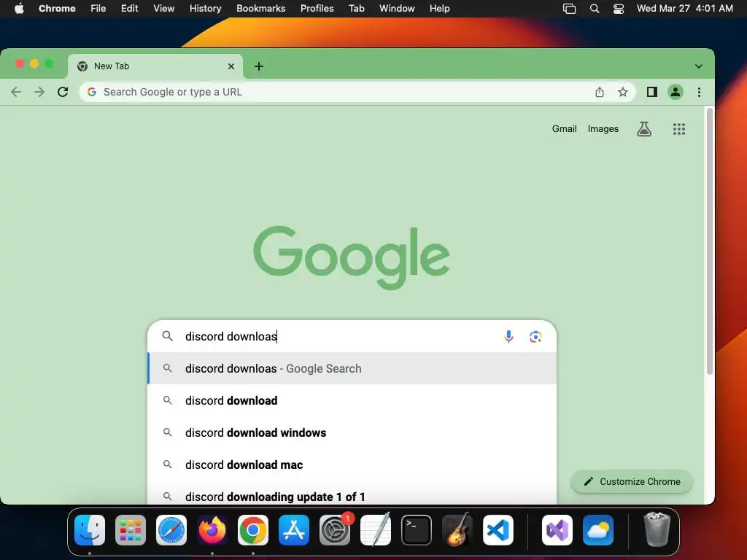Click the date and time in menu bar
This screenshot has height=560, width=747.
click(x=684, y=8)
